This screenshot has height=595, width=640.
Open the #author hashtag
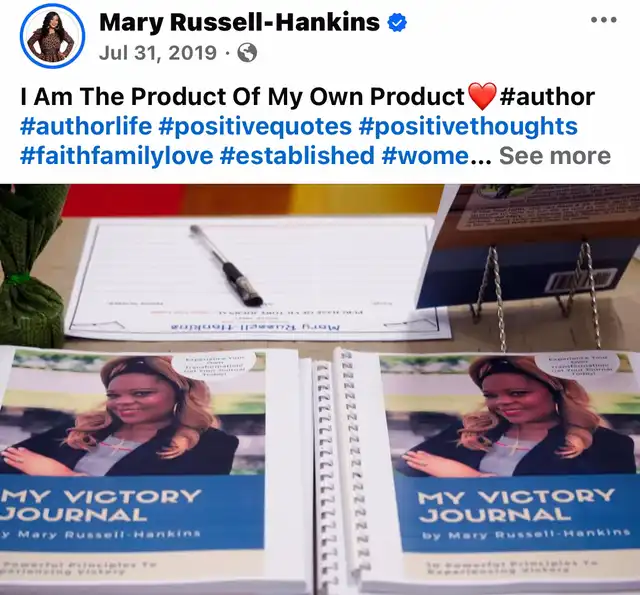pyautogui.click(x=547, y=96)
